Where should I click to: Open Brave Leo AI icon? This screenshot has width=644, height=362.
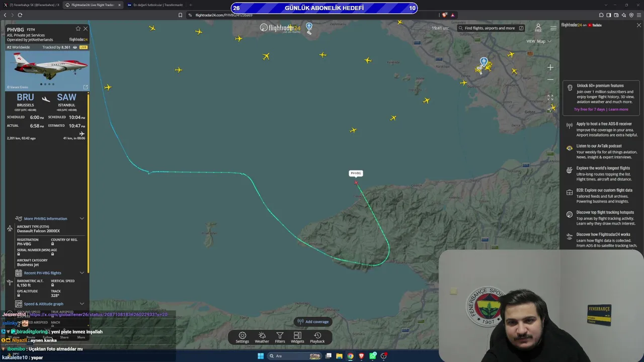coord(624,15)
